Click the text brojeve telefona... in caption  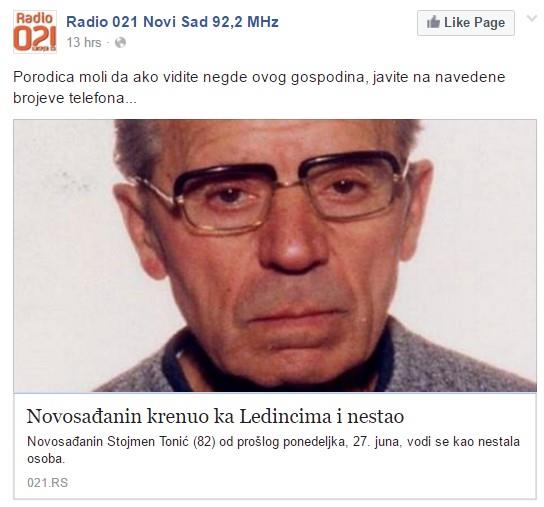(75, 98)
